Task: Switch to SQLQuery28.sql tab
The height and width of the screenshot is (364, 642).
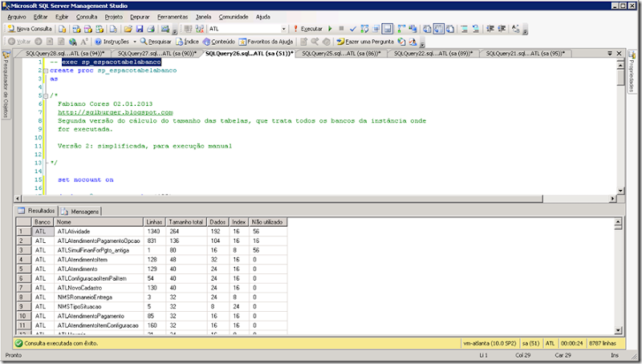Action: (x=65, y=53)
